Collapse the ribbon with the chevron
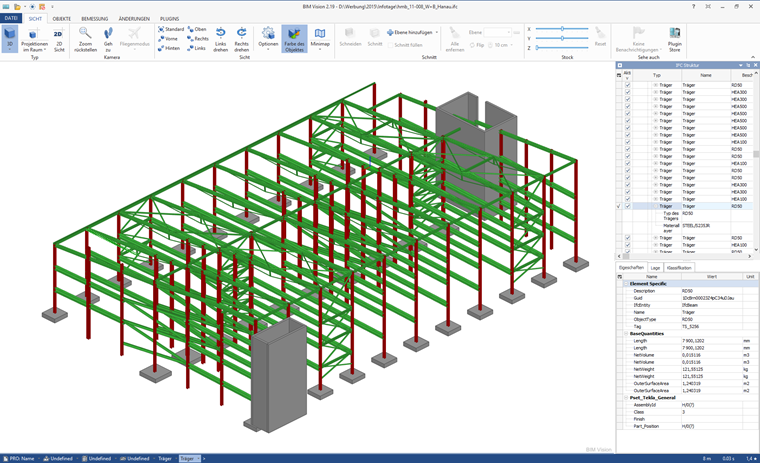Viewport: 760px width, 463px height. [753, 56]
